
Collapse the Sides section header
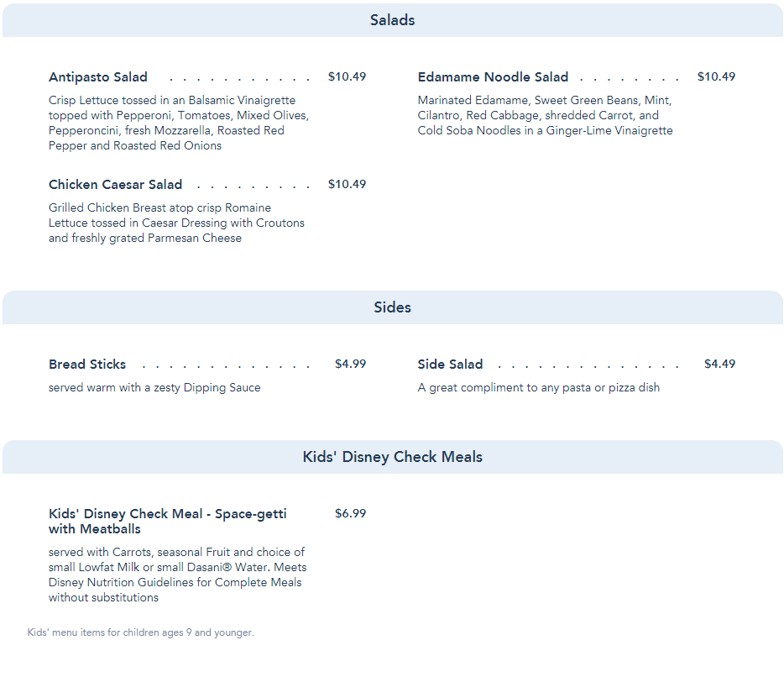point(392,307)
